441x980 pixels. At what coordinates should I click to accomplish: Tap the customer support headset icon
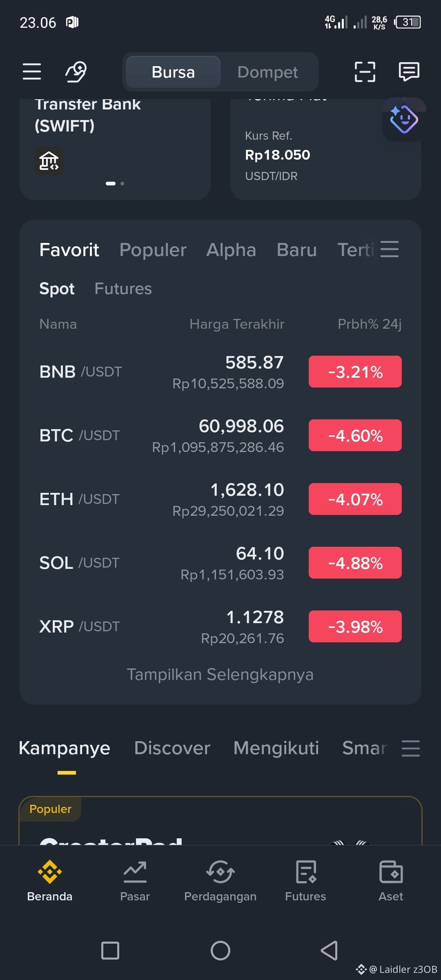tap(76, 71)
